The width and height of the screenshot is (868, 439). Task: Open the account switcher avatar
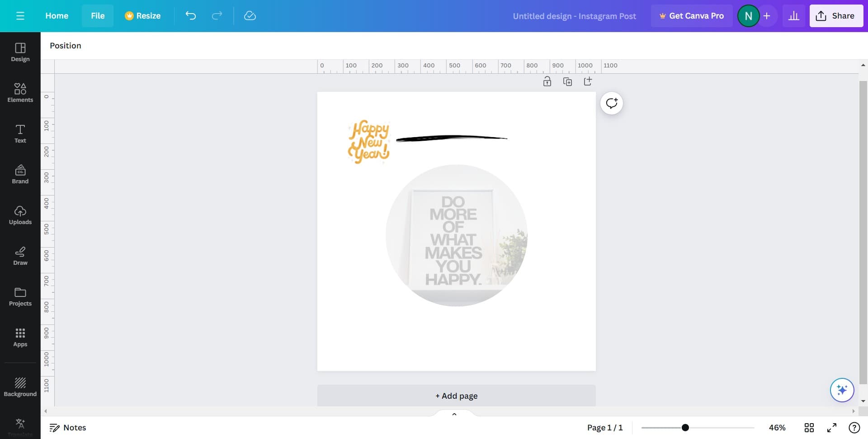pyautogui.click(x=748, y=15)
